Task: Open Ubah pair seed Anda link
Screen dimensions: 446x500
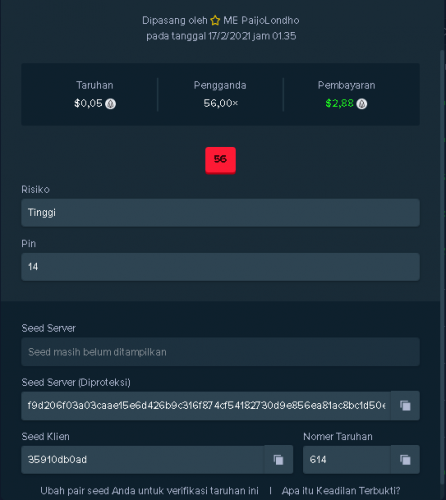Action: coord(149,491)
